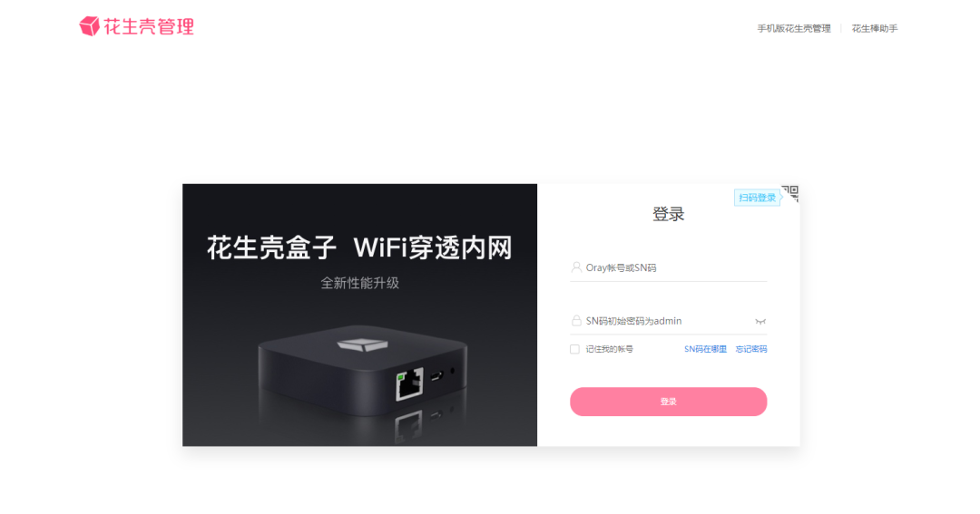The image size is (980, 514).
Task: Toggle password visibility eye icon
Action: coord(760,322)
